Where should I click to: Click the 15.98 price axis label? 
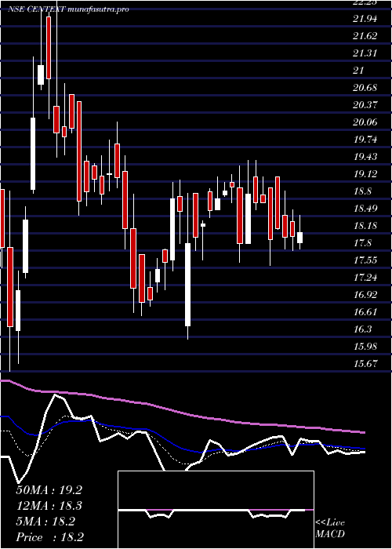pyautogui.click(x=365, y=346)
